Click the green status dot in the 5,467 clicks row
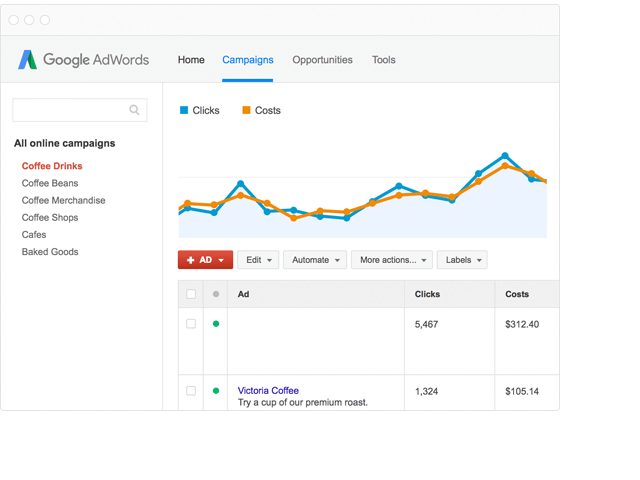Viewport: 640px width, 480px height. pos(216,324)
